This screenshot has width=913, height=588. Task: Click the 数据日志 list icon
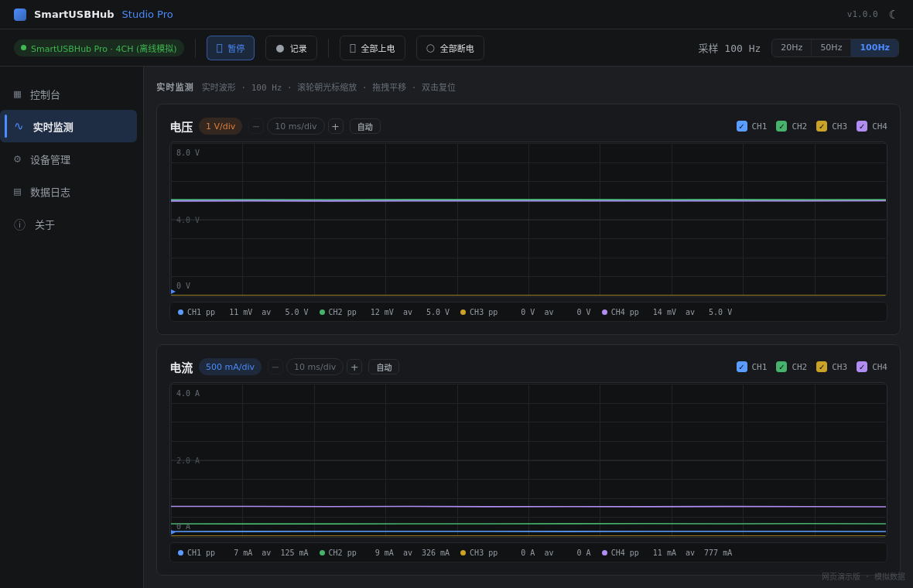tap(18, 192)
